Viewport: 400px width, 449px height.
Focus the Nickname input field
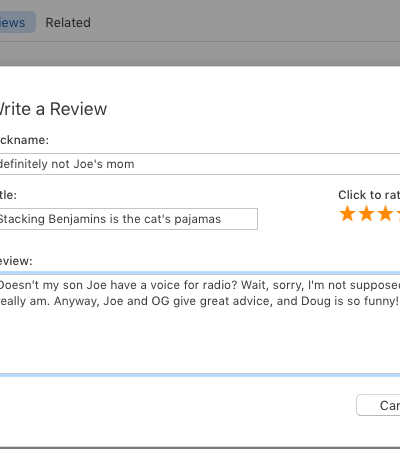(x=200, y=164)
